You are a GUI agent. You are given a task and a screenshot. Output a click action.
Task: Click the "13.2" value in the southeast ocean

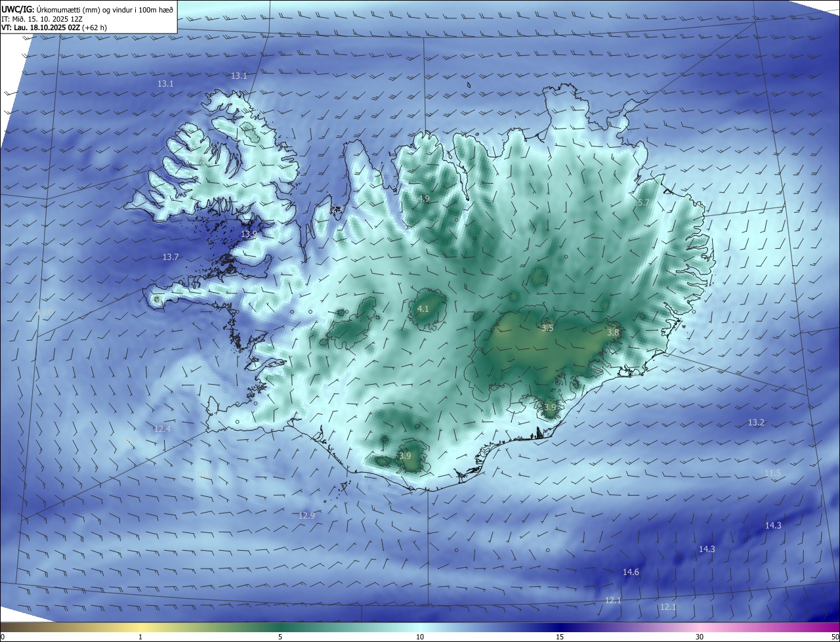[756, 423]
